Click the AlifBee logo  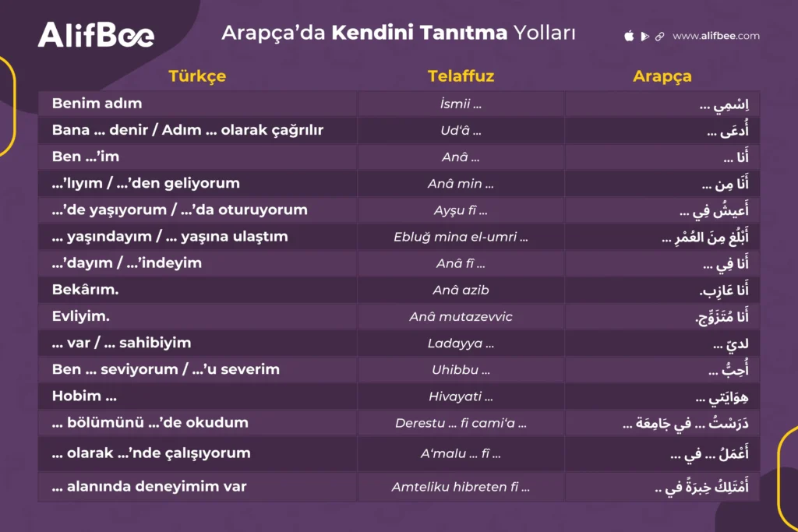96,35
